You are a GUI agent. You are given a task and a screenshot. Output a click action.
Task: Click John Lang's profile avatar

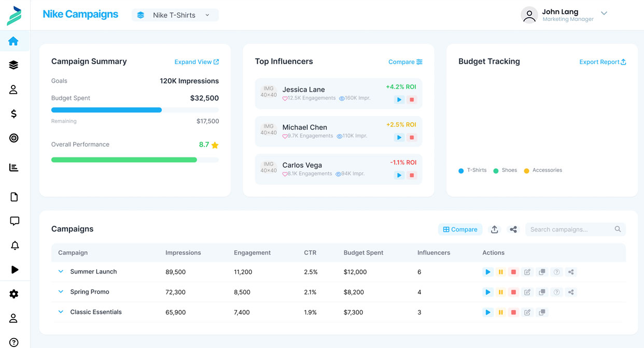[x=529, y=15]
